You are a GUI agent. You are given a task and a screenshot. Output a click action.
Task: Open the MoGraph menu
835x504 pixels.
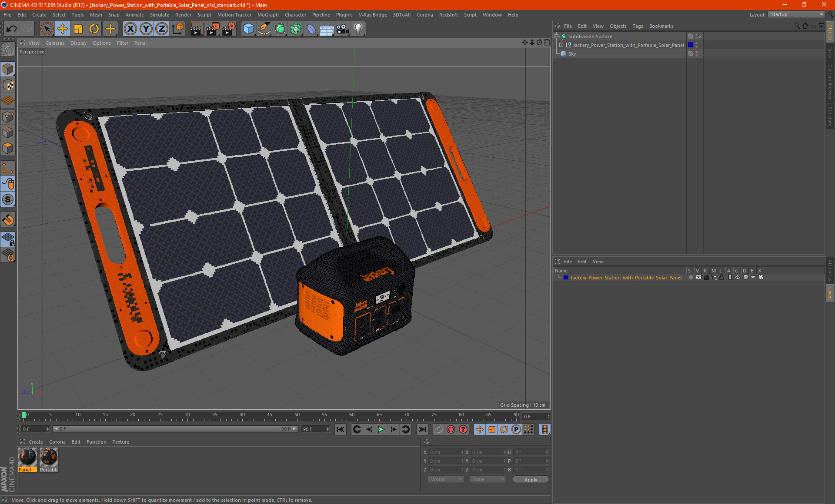267,15
